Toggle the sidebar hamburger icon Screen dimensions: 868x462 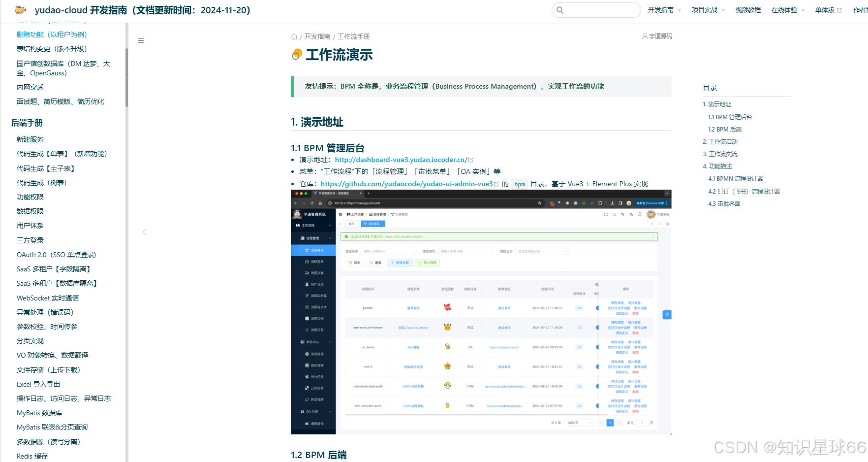[141, 40]
